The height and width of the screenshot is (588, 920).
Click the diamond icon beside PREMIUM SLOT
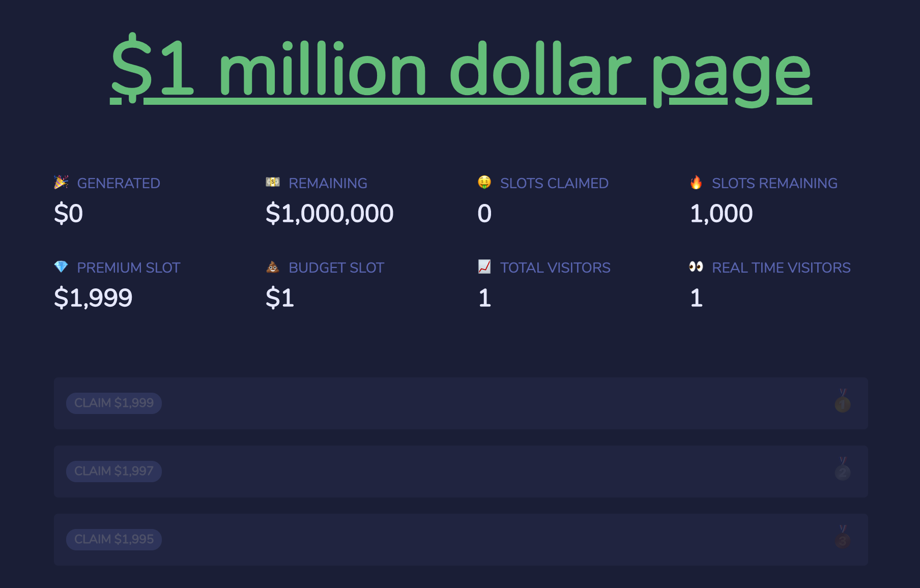[x=61, y=267]
